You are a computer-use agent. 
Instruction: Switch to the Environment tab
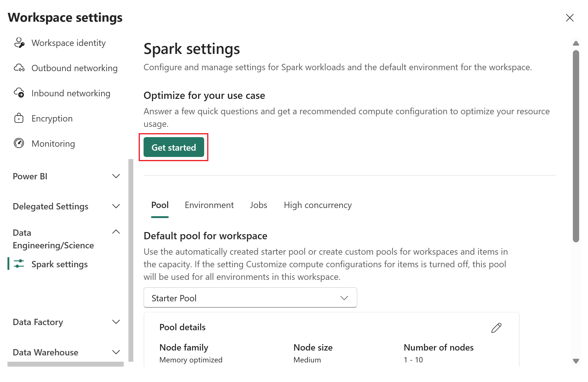pyautogui.click(x=209, y=205)
